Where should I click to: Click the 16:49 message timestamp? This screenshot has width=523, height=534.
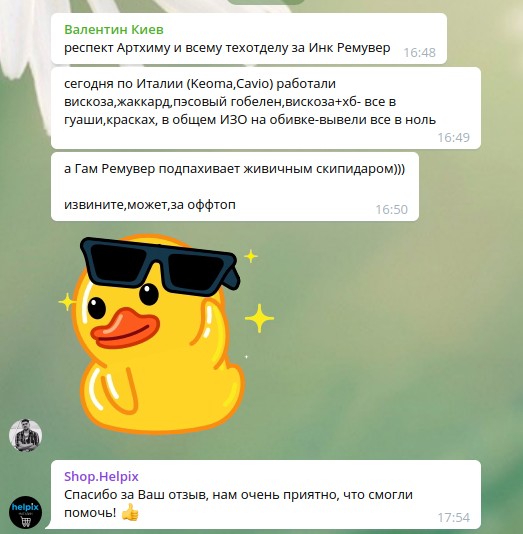453,137
